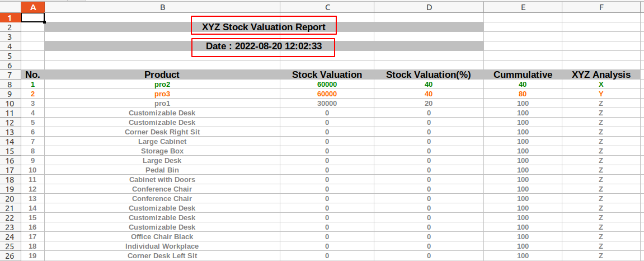Click the XYZ Analysis heading cell
Viewport: 644px width, 261px height.
[x=601, y=75]
